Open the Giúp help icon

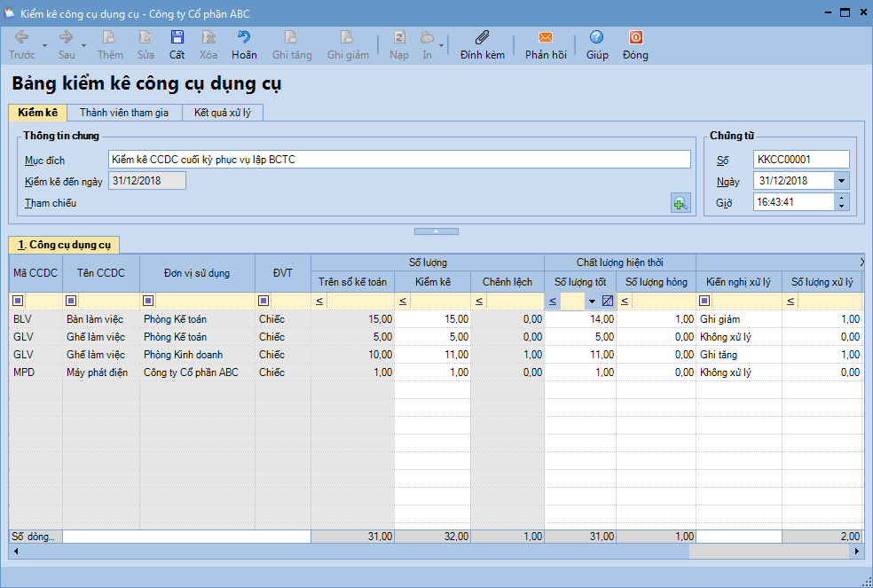(x=597, y=38)
